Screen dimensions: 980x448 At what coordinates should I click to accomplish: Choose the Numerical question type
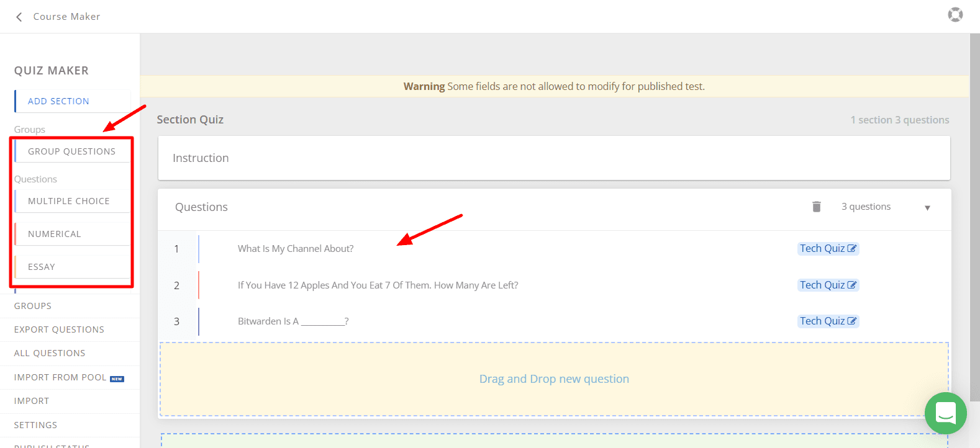[x=55, y=234]
